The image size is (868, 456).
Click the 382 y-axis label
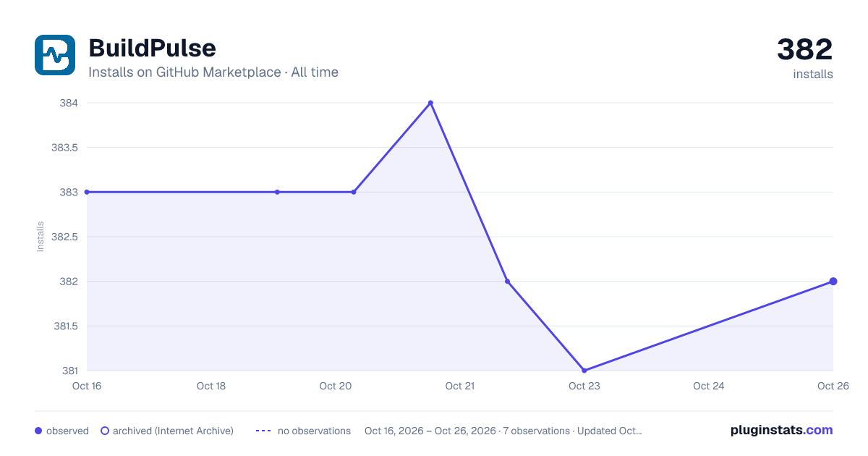click(69, 282)
